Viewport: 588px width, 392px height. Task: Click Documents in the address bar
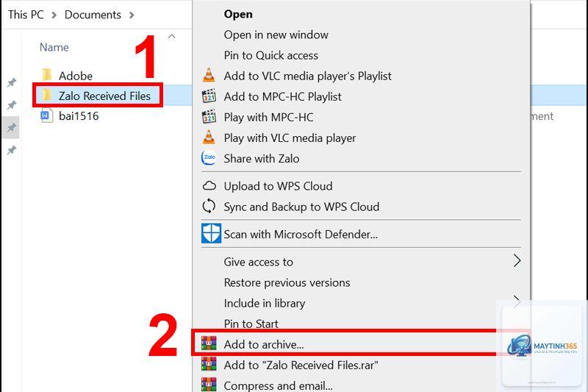(x=93, y=15)
